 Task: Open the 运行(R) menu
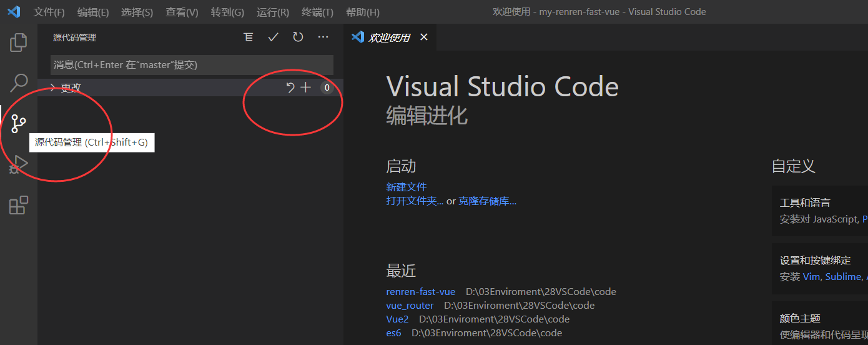(273, 12)
